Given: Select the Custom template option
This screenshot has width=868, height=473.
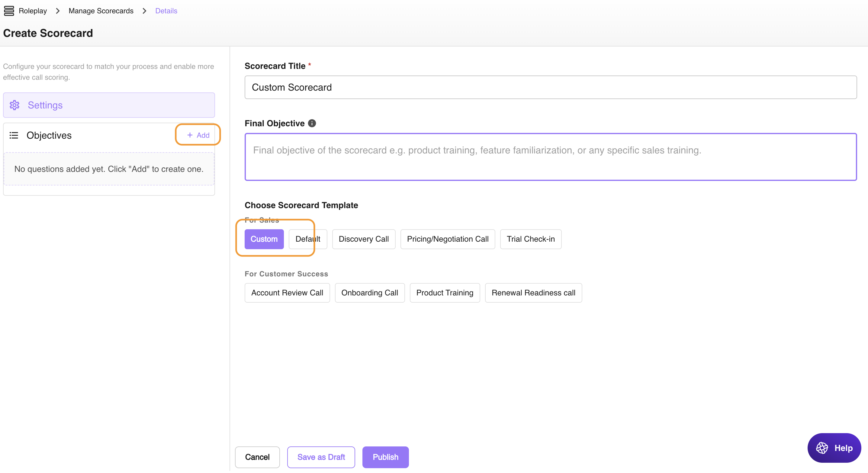Looking at the screenshot, I should point(264,239).
